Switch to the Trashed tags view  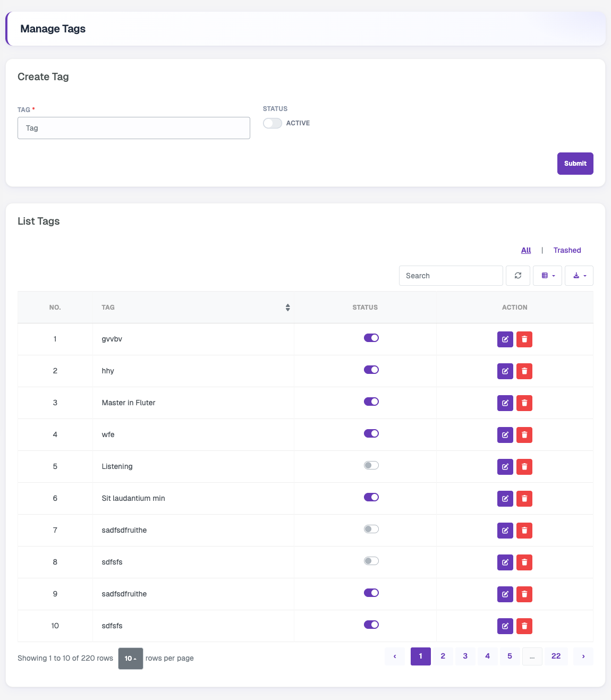click(x=567, y=250)
